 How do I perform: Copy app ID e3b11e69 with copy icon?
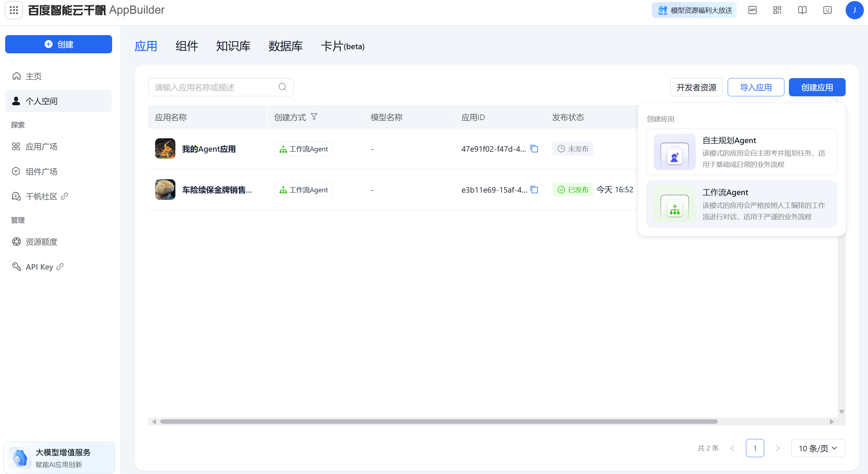pos(534,190)
